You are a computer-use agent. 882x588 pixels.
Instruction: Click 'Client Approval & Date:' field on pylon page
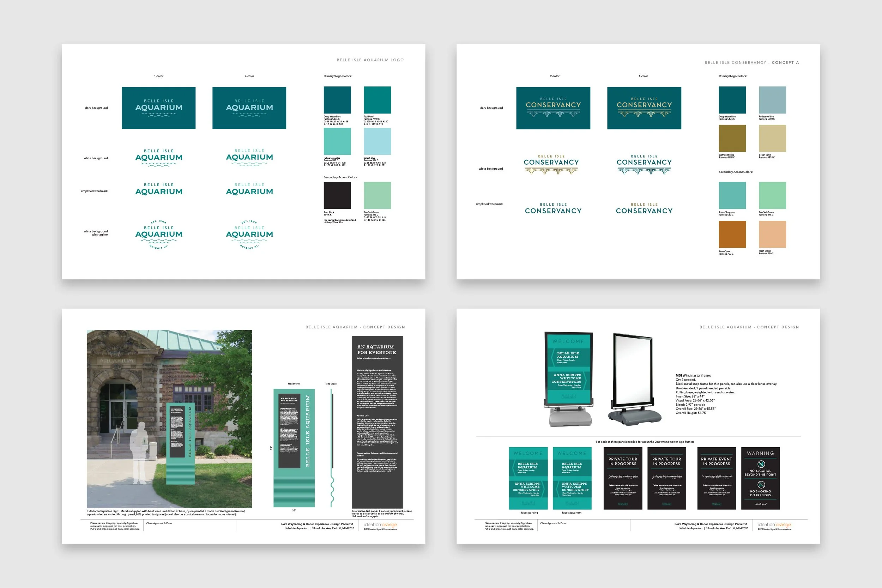point(159,523)
